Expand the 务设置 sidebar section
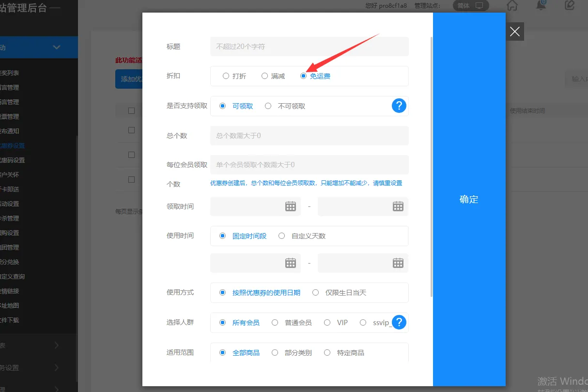 [57, 367]
